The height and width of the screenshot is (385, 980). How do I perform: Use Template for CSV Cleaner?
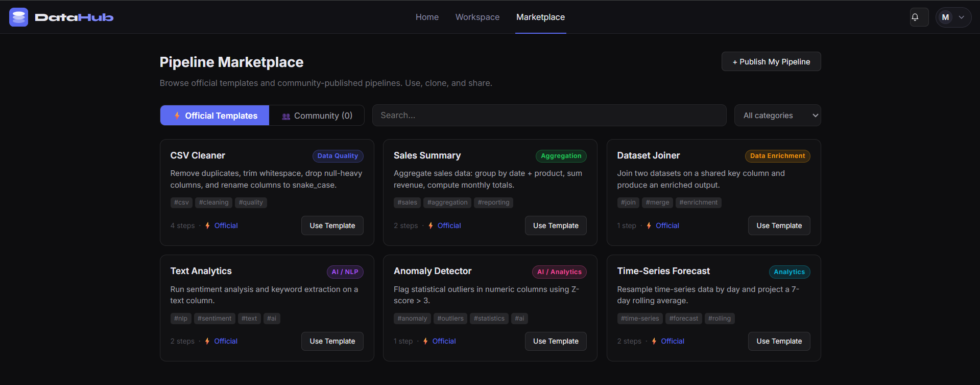point(332,225)
